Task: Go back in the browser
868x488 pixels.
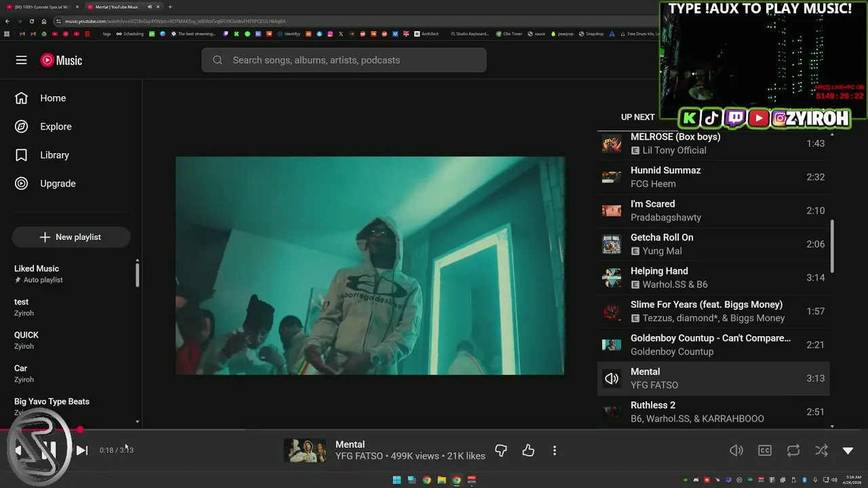Action: 7,21
